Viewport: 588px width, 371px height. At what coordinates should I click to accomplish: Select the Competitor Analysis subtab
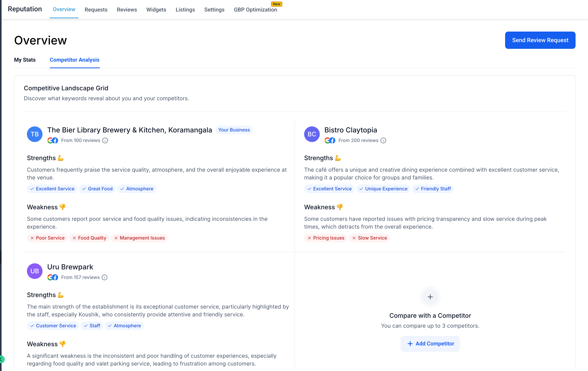tap(74, 60)
